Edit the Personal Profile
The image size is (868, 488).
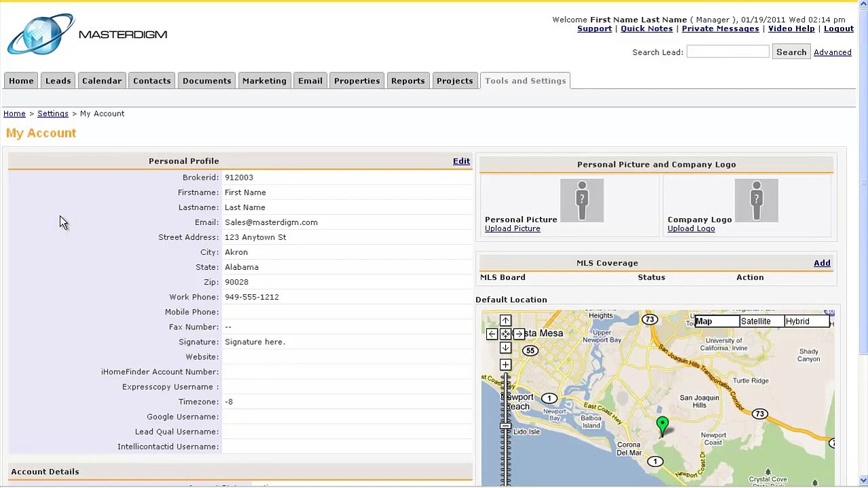tap(461, 161)
